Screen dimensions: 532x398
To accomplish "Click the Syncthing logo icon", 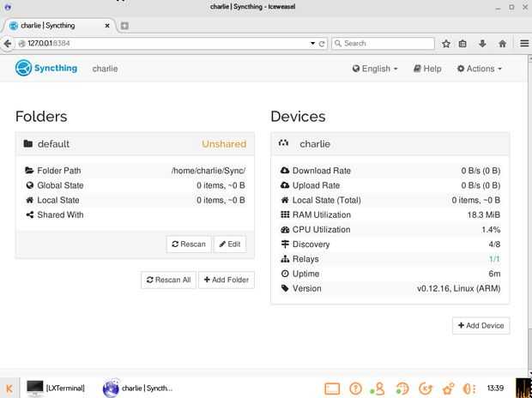I will point(23,68).
